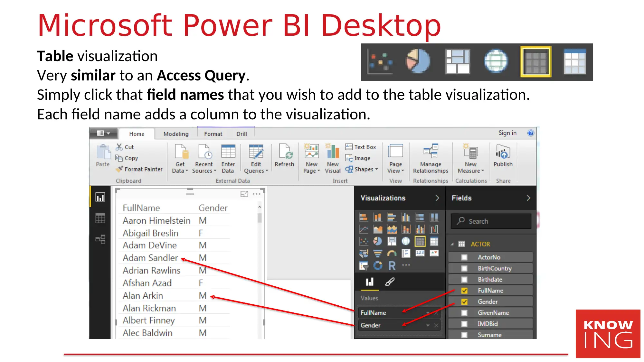Image resolution: width=644 pixels, height=362 pixels.
Task: Select card (123) visual
Action: click(420, 254)
